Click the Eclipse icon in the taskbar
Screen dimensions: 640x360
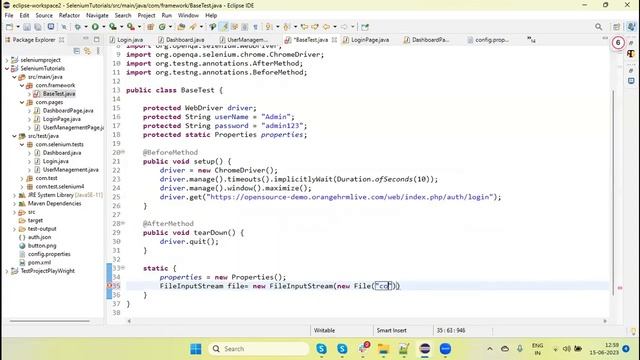tap(424, 349)
